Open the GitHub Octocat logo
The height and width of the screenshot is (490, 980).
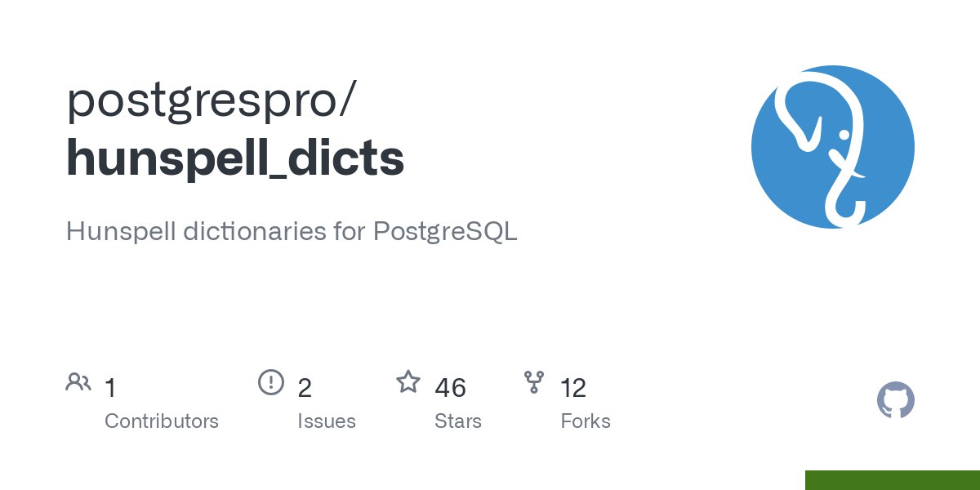(x=896, y=400)
